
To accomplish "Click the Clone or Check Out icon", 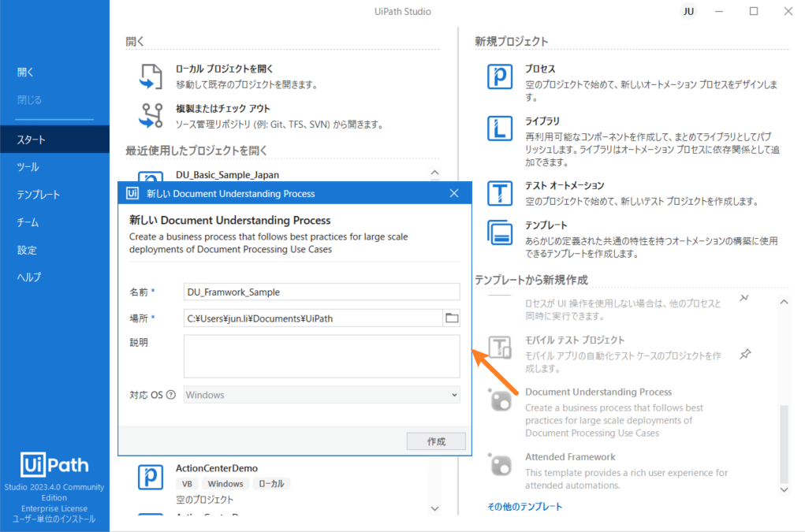I will coord(151,115).
